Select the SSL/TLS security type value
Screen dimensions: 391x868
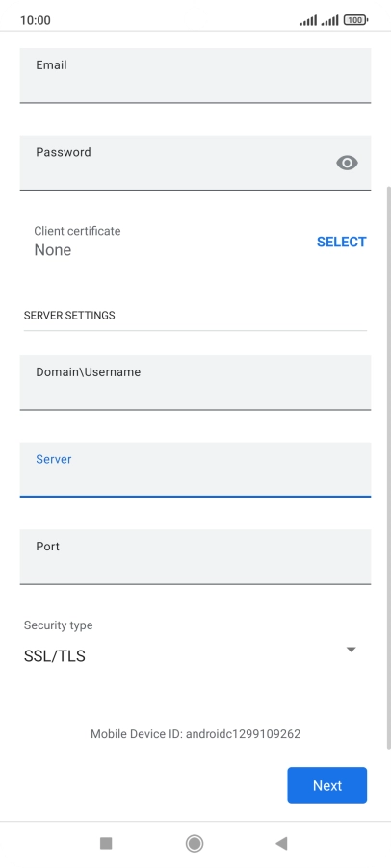click(55, 656)
